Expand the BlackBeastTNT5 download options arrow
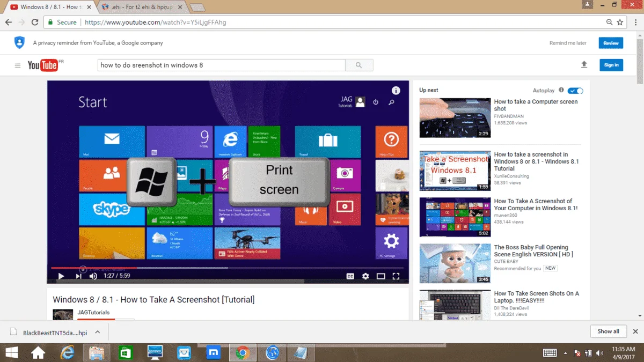This screenshot has height=362, width=644. 98,332
